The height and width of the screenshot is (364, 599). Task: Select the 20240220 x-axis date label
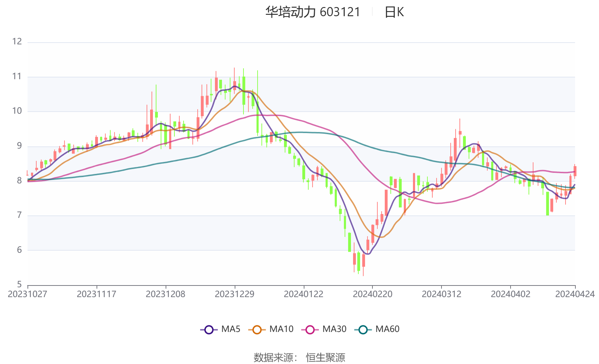pos(372,294)
